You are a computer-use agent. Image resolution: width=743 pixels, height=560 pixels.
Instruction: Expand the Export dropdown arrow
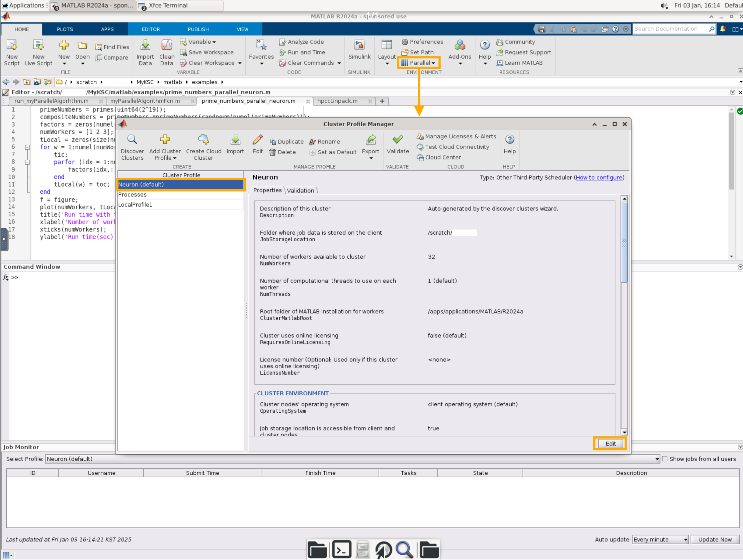[371, 158]
